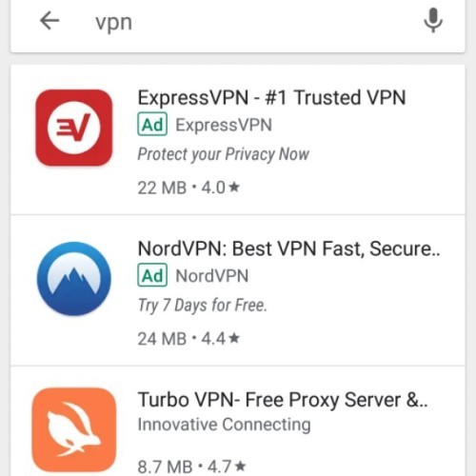Tap the '22 MB' size info line
Screen dimensions: 476x476
tap(188, 188)
